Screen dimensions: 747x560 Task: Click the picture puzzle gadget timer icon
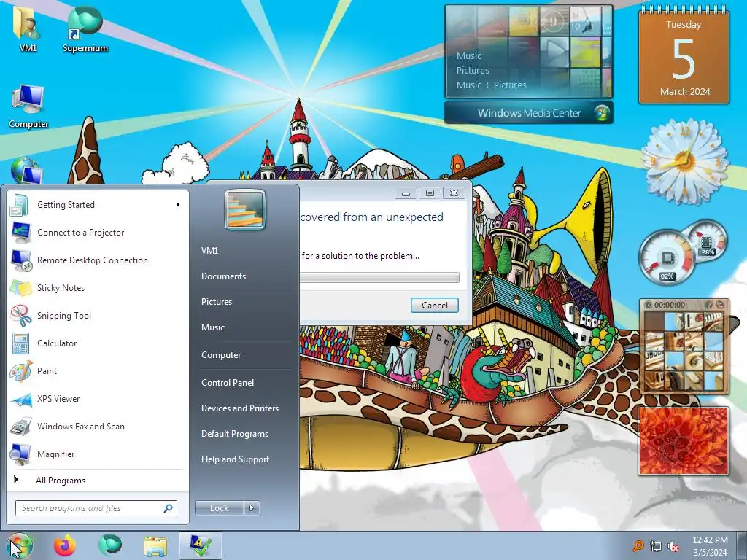click(649, 305)
